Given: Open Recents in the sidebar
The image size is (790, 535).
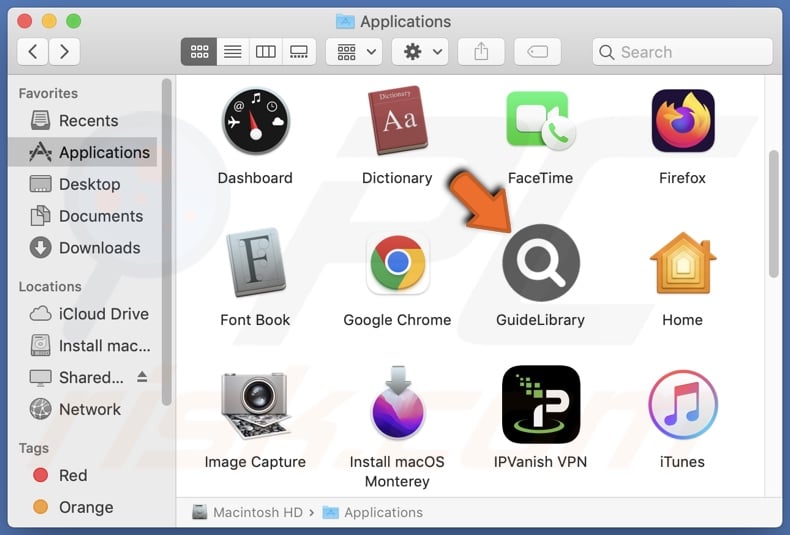Looking at the screenshot, I should tap(83, 120).
